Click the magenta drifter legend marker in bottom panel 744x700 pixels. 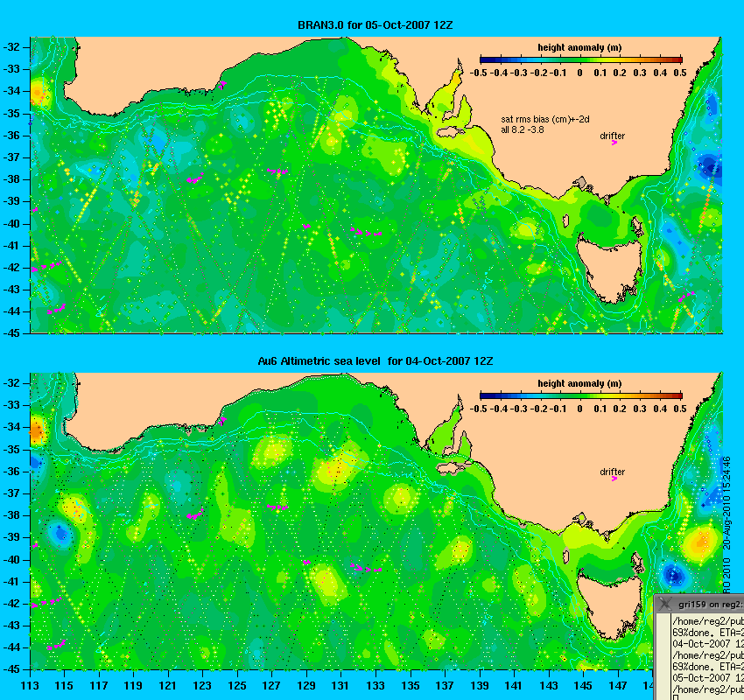614,479
